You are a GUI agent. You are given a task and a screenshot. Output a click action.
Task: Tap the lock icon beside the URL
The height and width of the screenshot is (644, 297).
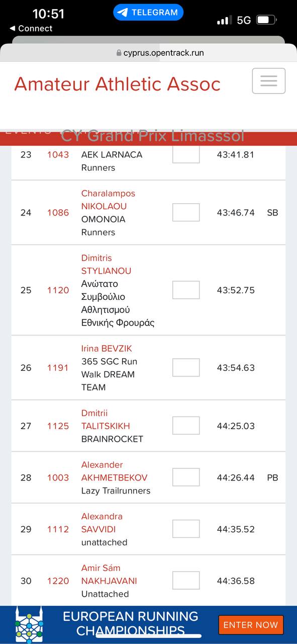pos(119,53)
